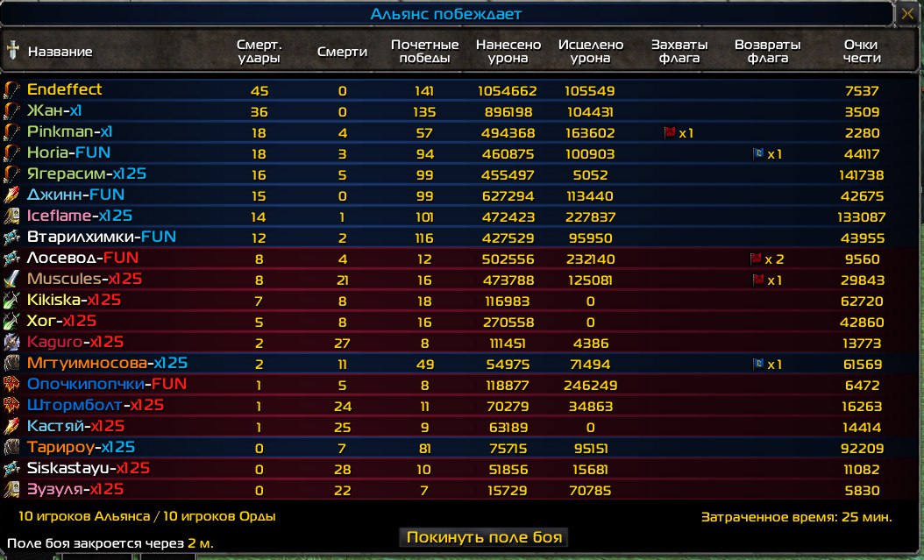This screenshot has height=560, width=924.
Task: Select player Жан-x1 in the list
Action: (54, 110)
